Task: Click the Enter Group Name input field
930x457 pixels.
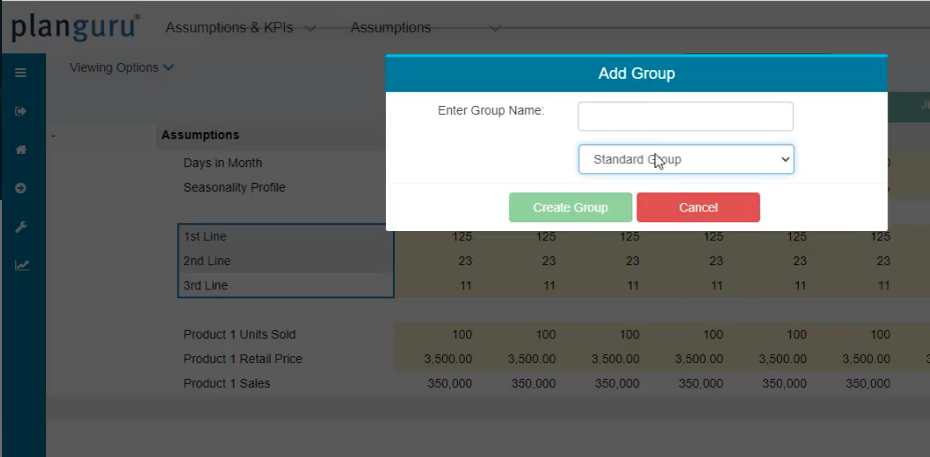Action: 686,116
